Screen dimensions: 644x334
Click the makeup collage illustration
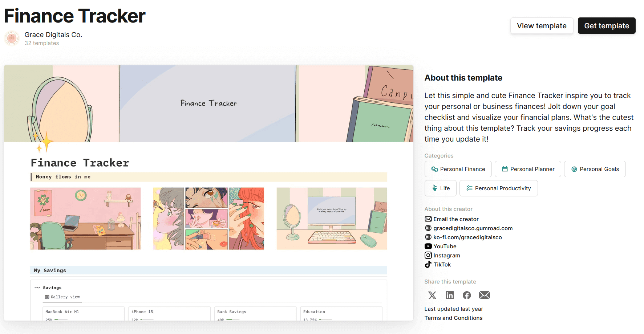click(x=208, y=219)
